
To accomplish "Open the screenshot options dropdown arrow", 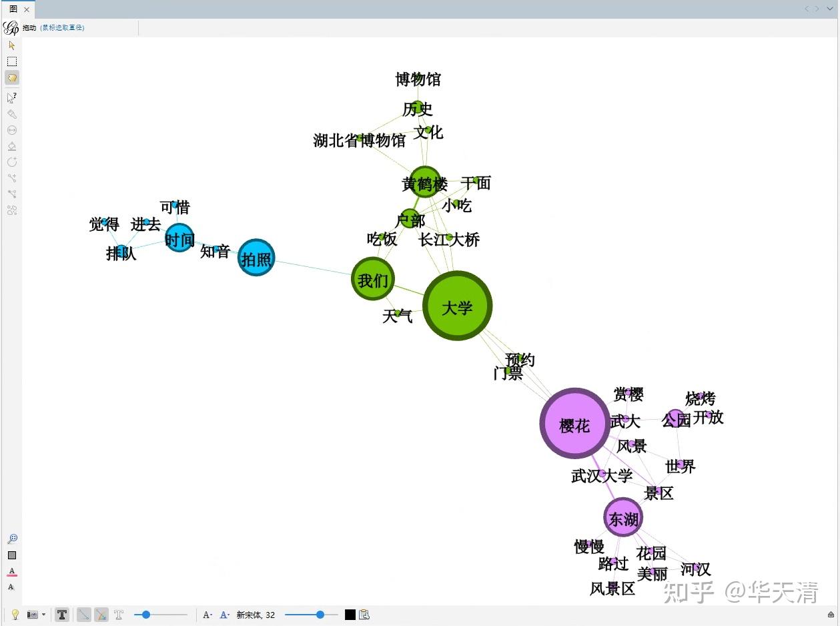I will click(x=43, y=615).
